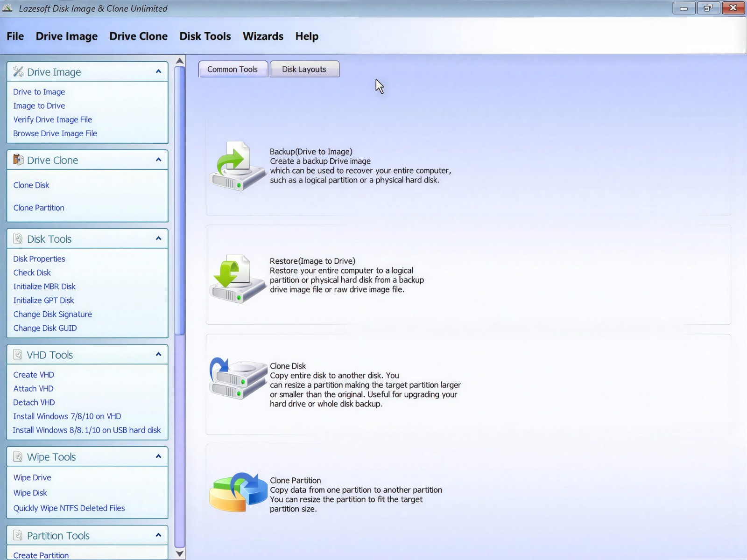
Task: Select Install Windows 7/8/10 on VHD
Action: click(67, 416)
